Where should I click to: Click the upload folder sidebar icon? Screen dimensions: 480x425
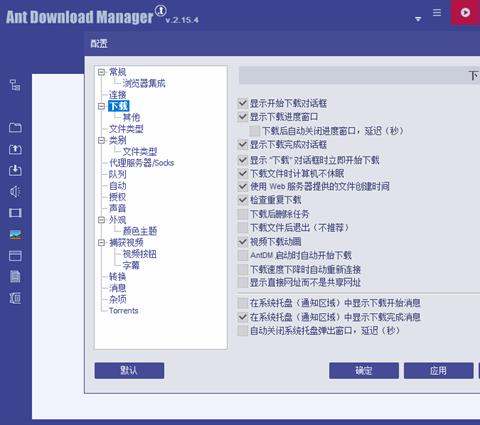click(x=15, y=149)
